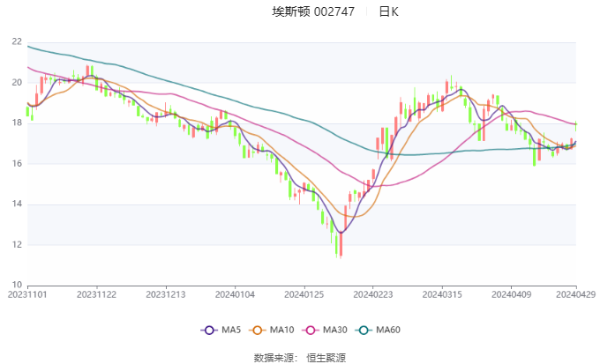Screen dimensions: 600x364
Task: Toggle the MA30 series label
Action: click(335, 330)
